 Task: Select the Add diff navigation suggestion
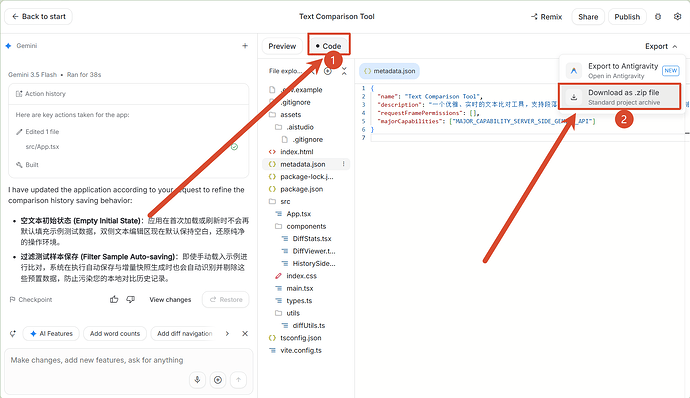pyautogui.click(x=185, y=334)
